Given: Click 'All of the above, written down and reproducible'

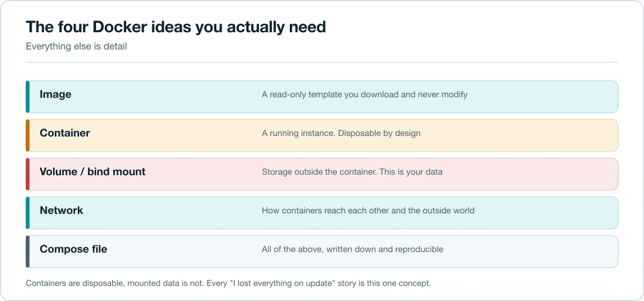Looking at the screenshot, I should [x=353, y=249].
